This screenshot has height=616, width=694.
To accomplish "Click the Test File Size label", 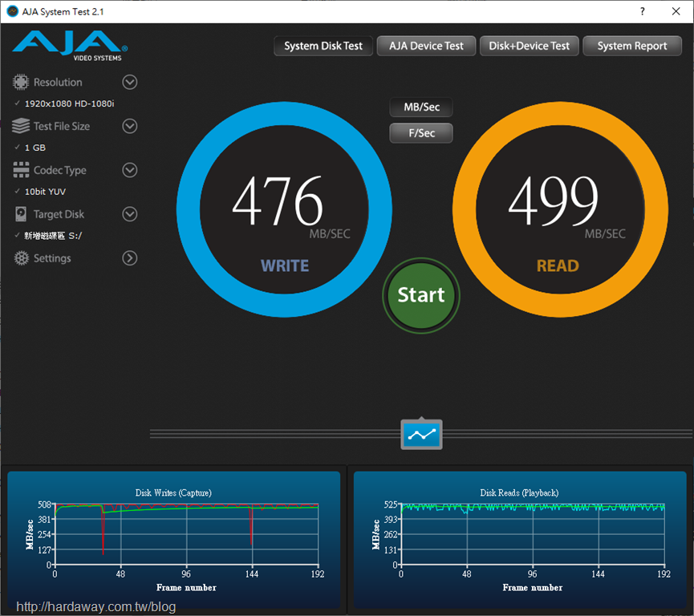I will pos(62,127).
